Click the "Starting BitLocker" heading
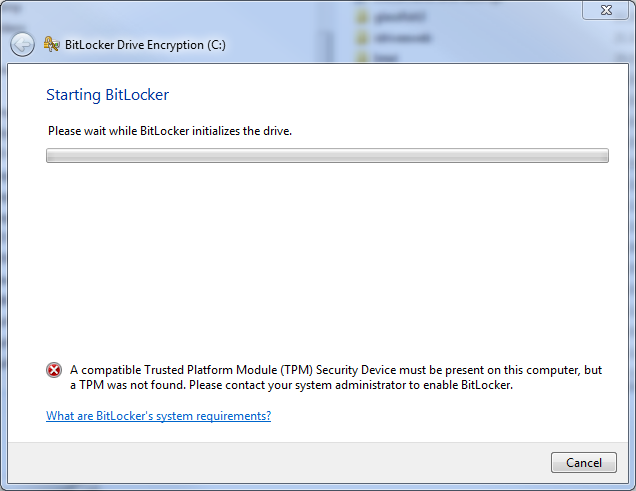Viewport: 636px width, 491px height. (107, 95)
